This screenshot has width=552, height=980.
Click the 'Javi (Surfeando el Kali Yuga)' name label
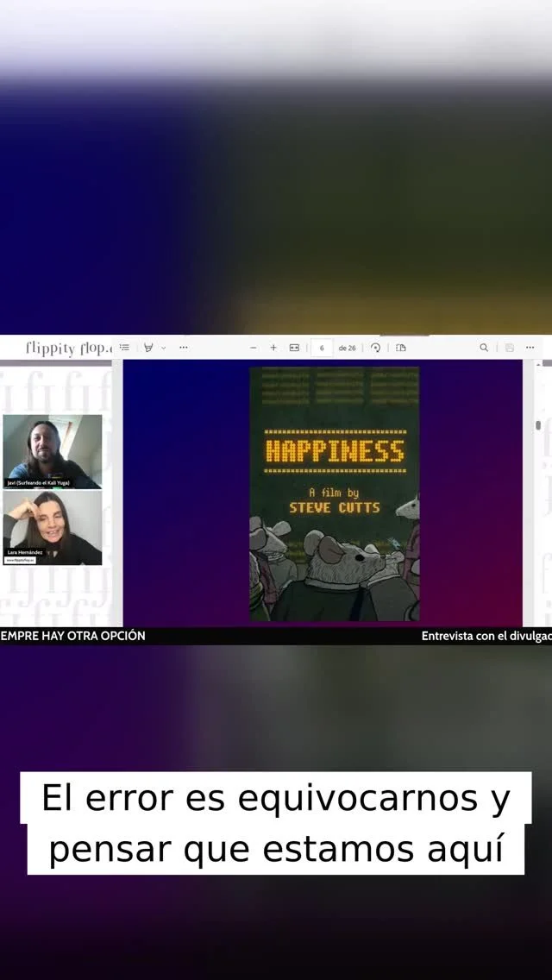click(x=39, y=483)
